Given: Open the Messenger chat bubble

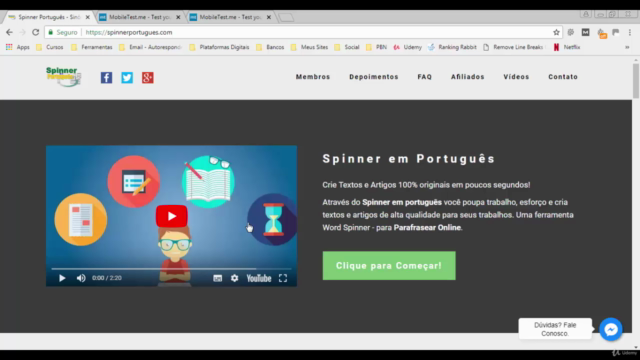Looking at the screenshot, I should [x=611, y=329].
